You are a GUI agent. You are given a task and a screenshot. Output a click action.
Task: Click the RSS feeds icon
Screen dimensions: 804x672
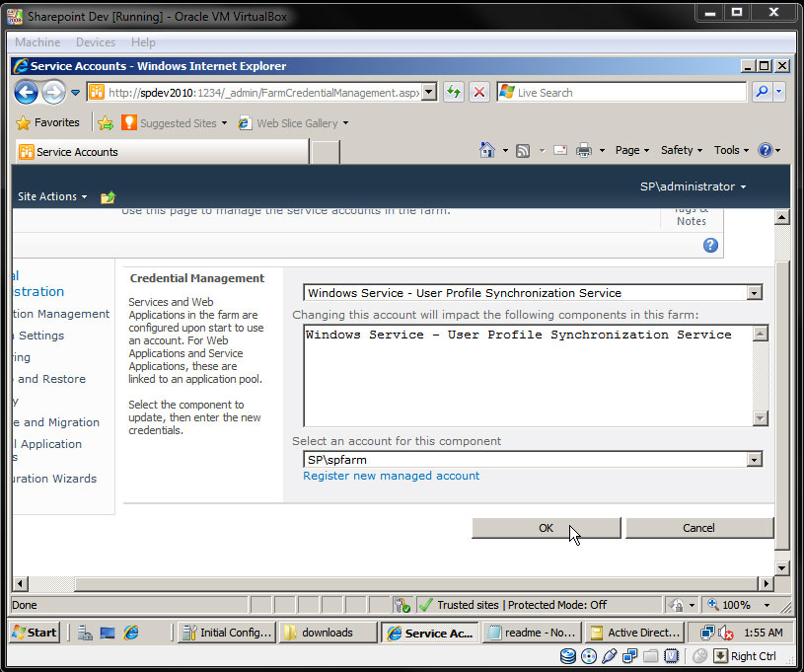coord(523,150)
